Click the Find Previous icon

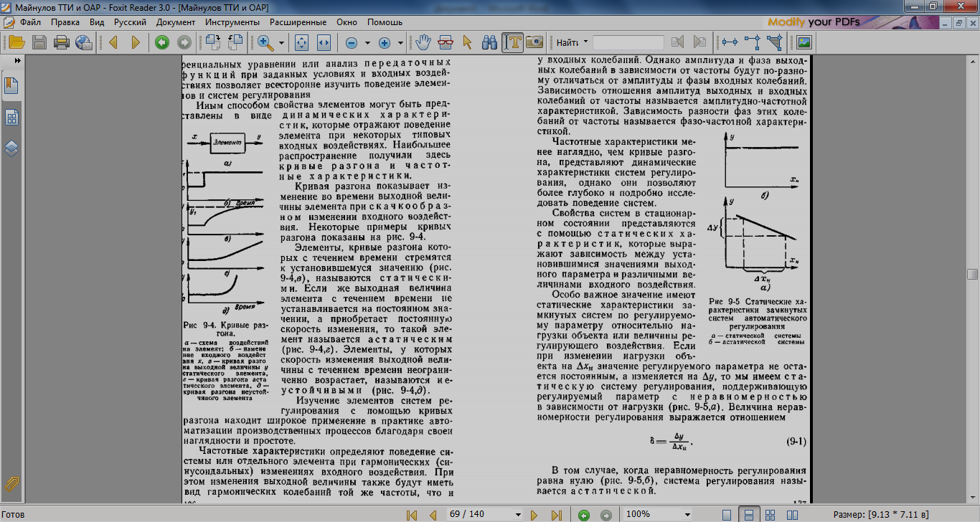[677, 42]
